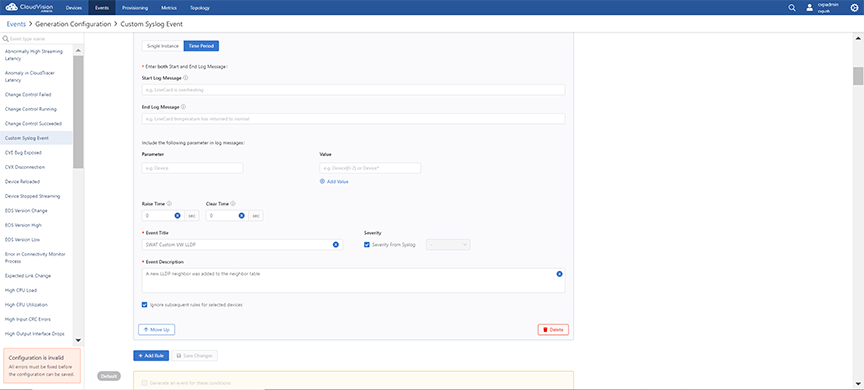Click the search icon in event type filter
The image size is (864, 390).
6,39
